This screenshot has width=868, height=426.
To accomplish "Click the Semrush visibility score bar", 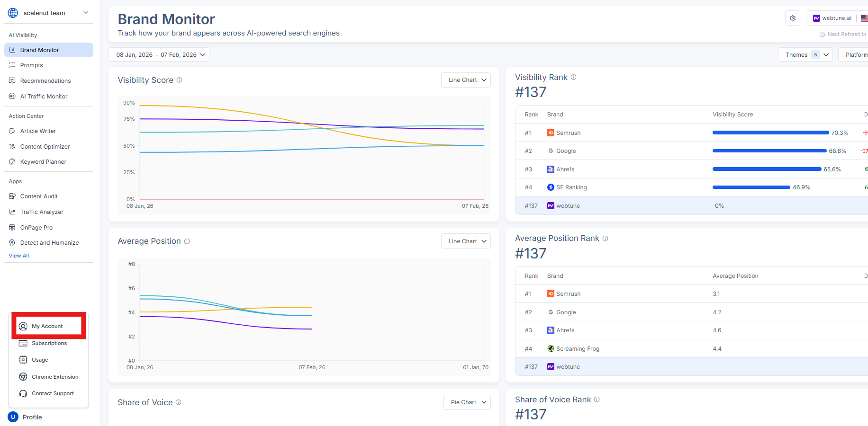I will coord(770,133).
